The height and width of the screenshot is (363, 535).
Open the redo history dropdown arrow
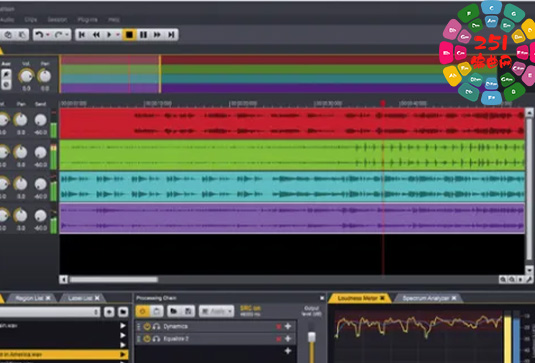(67, 35)
